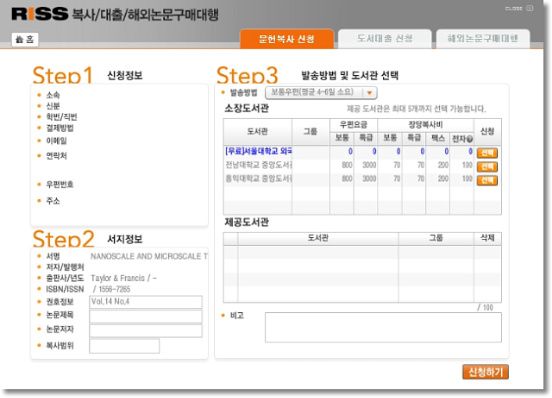Click the 도서관 column header in 소장도서관

(257, 132)
